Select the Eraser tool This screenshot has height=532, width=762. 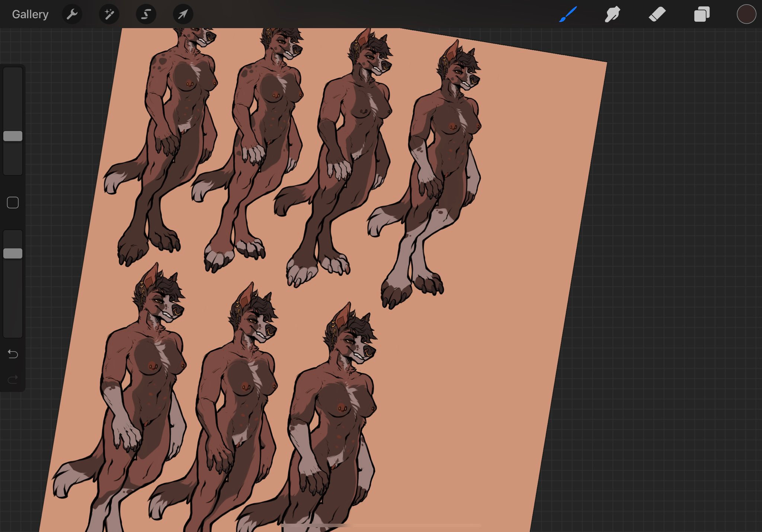(x=657, y=14)
